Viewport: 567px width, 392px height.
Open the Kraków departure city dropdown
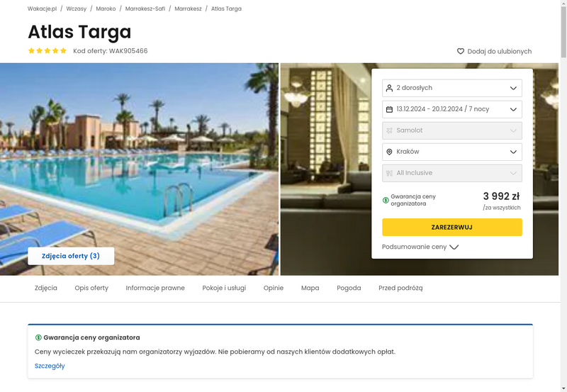click(452, 152)
